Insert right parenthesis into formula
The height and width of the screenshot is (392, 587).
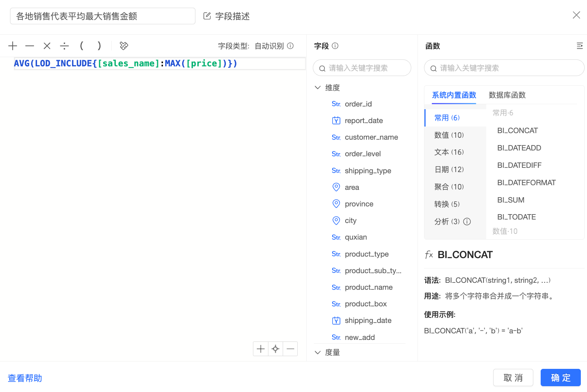coord(99,46)
